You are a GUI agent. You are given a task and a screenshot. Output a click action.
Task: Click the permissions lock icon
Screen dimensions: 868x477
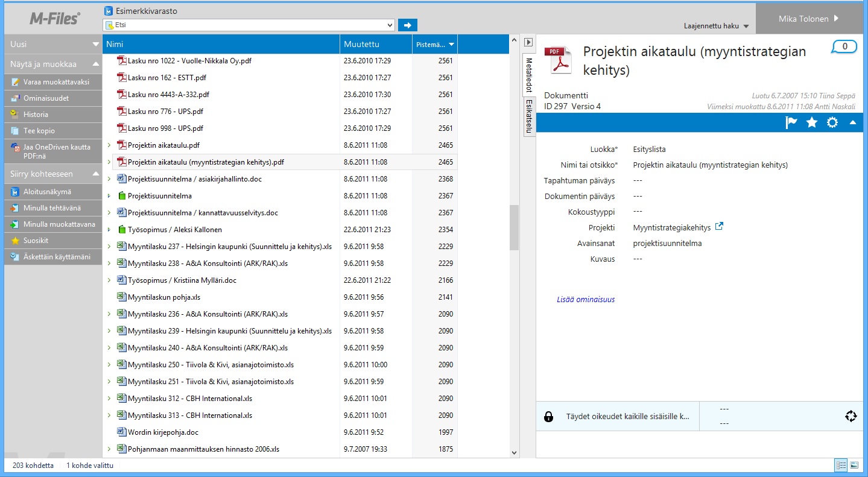(548, 417)
